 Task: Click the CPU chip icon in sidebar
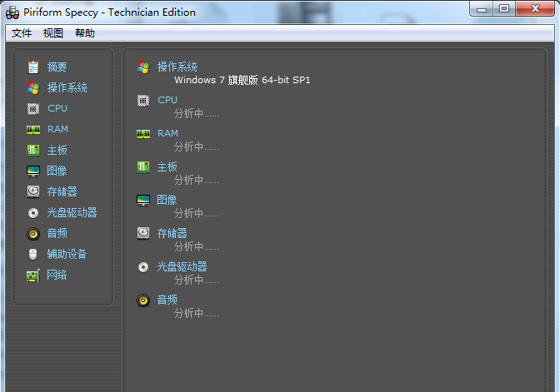click(33, 109)
